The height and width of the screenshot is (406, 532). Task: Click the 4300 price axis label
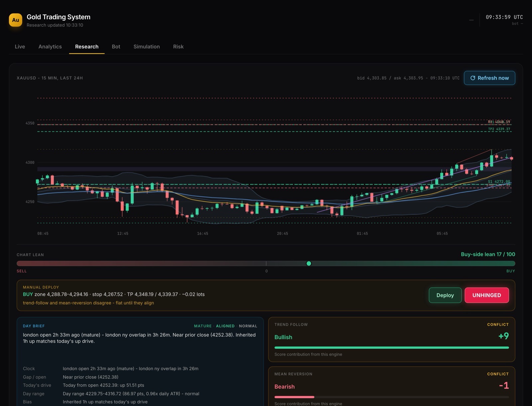(x=30, y=162)
